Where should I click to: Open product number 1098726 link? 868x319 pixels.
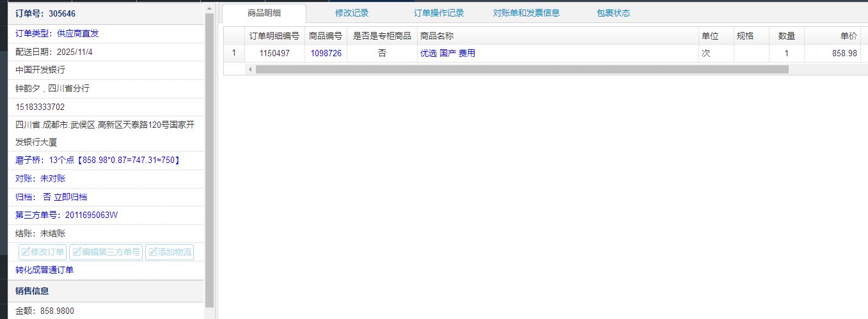(326, 54)
